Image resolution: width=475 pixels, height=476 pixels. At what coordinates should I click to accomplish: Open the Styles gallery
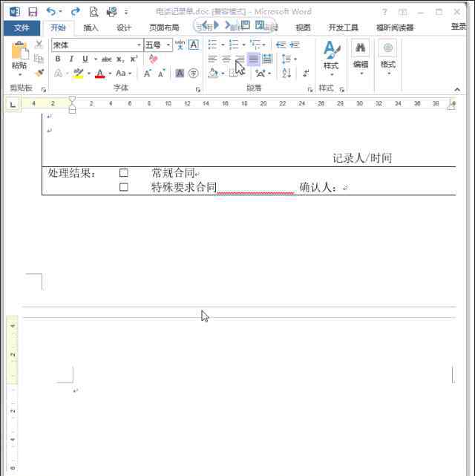tap(331, 58)
